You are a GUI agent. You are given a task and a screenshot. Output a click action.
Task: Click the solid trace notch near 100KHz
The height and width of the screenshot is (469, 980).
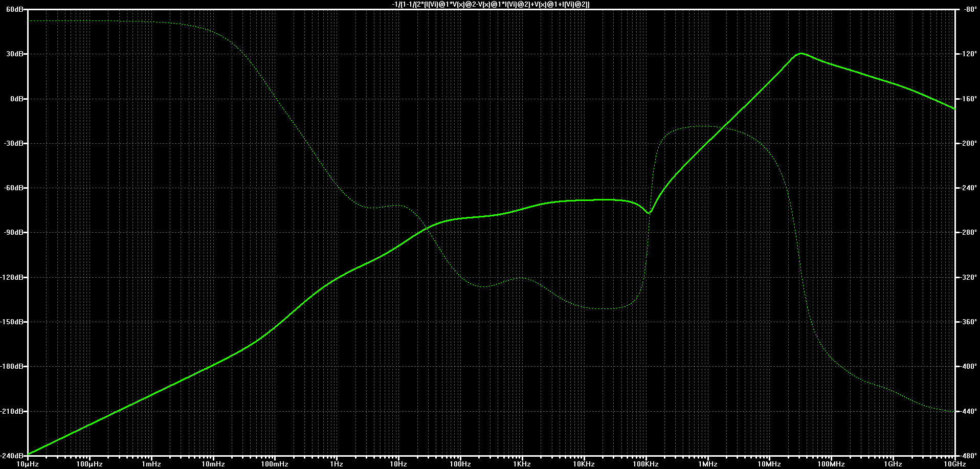[649, 212]
